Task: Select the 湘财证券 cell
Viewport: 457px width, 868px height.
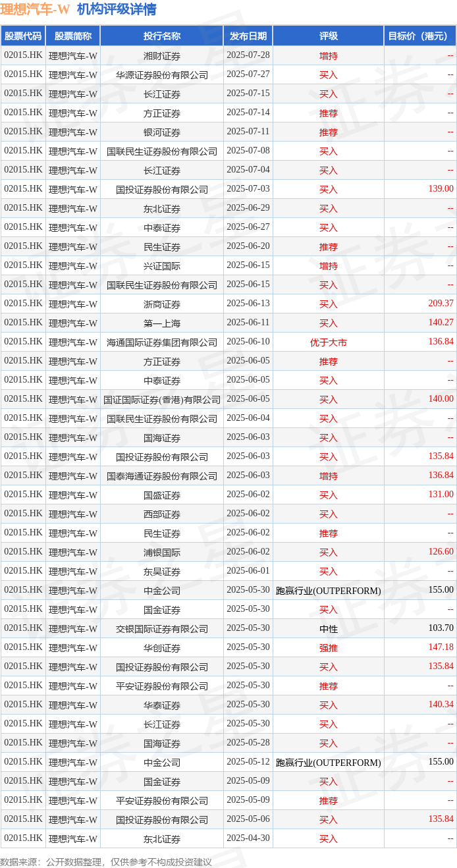Action: [162, 56]
